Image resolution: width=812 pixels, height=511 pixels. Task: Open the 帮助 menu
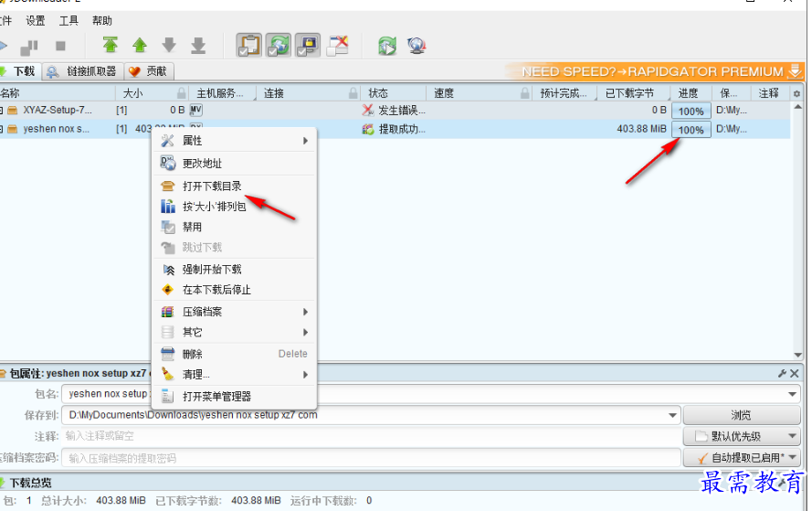(x=102, y=21)
